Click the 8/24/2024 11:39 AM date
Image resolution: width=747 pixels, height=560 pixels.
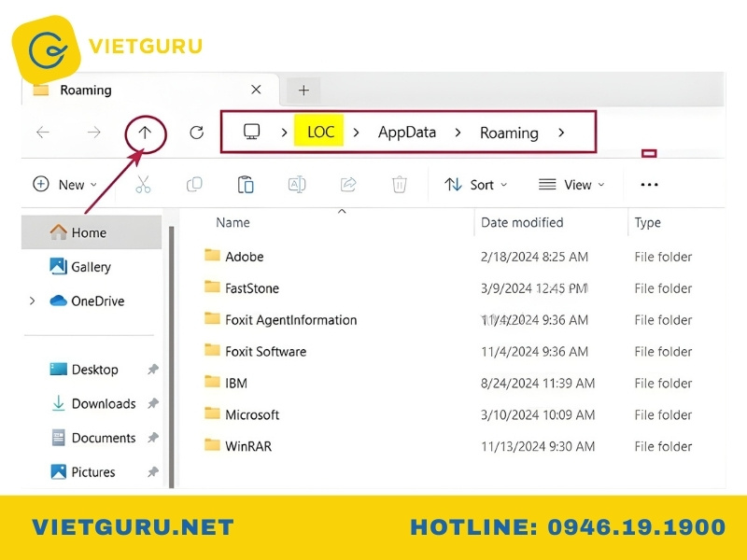point(538,384)
